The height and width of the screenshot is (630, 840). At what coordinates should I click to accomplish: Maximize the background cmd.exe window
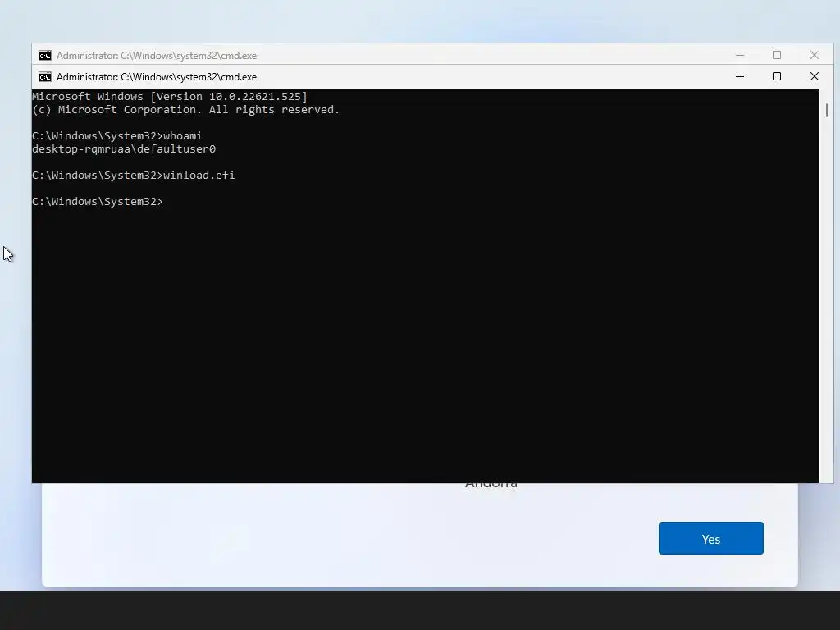[x=777, y=55]
